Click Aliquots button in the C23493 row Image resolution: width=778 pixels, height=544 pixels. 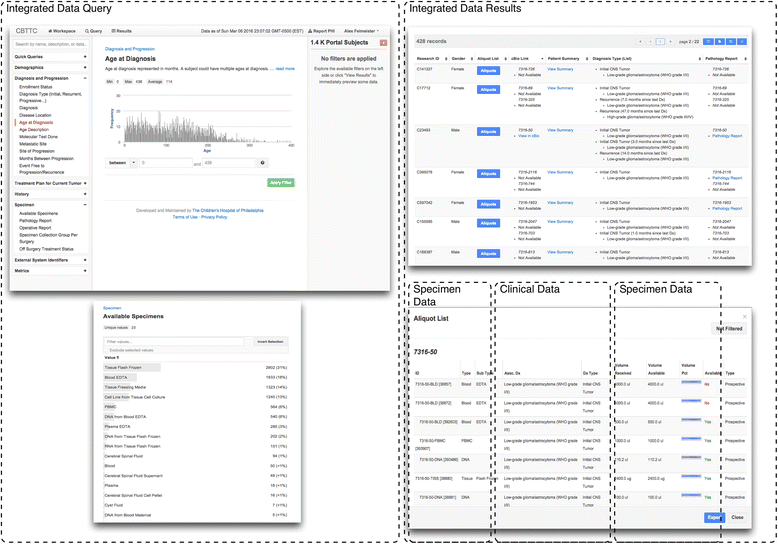tap(488, 132)
